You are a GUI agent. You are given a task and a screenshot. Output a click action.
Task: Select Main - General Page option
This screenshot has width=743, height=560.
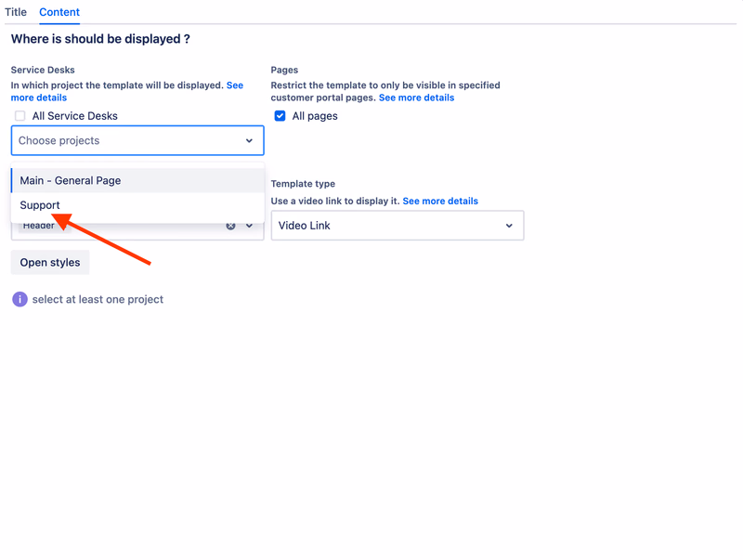click(x=137, y=180)
